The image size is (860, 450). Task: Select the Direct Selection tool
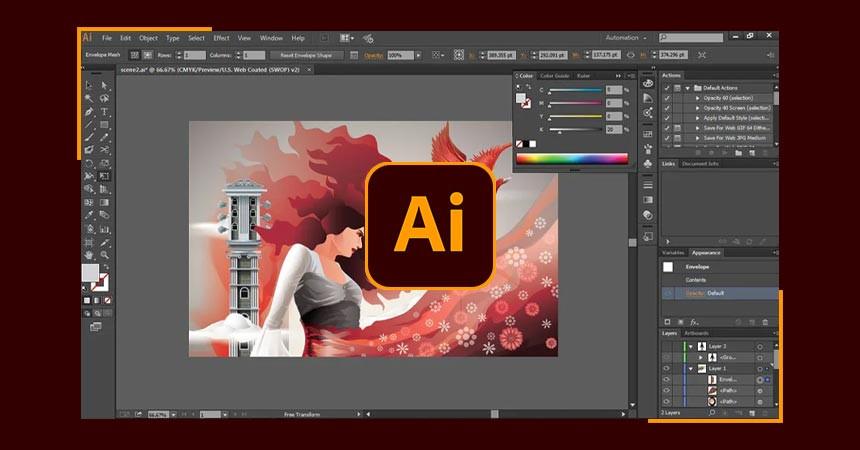coord(104,86)
